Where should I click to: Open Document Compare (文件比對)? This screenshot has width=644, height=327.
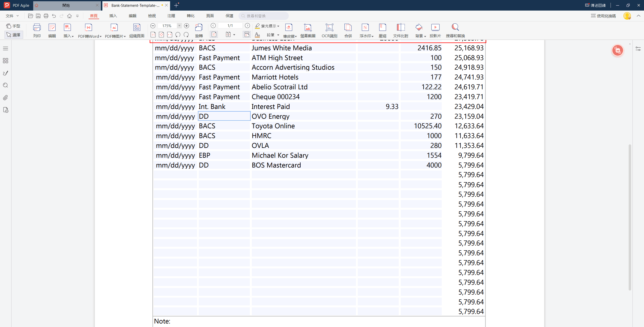point(400,30)
